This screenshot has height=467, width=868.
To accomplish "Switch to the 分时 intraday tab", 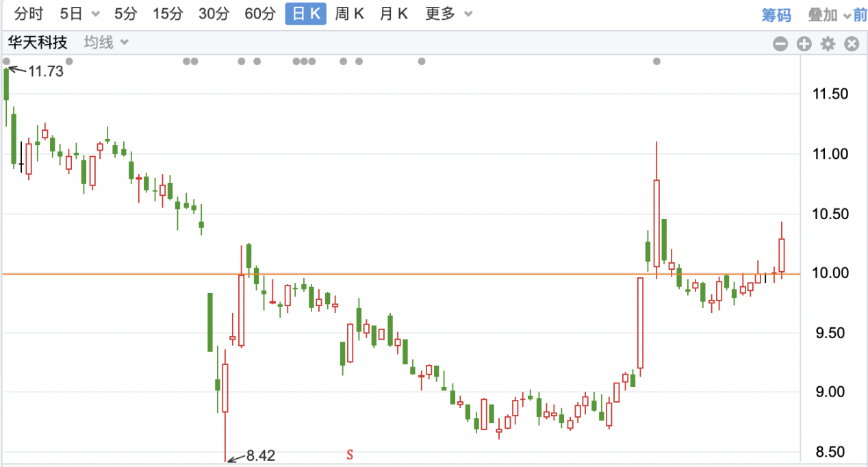I will tap(28, 12).
